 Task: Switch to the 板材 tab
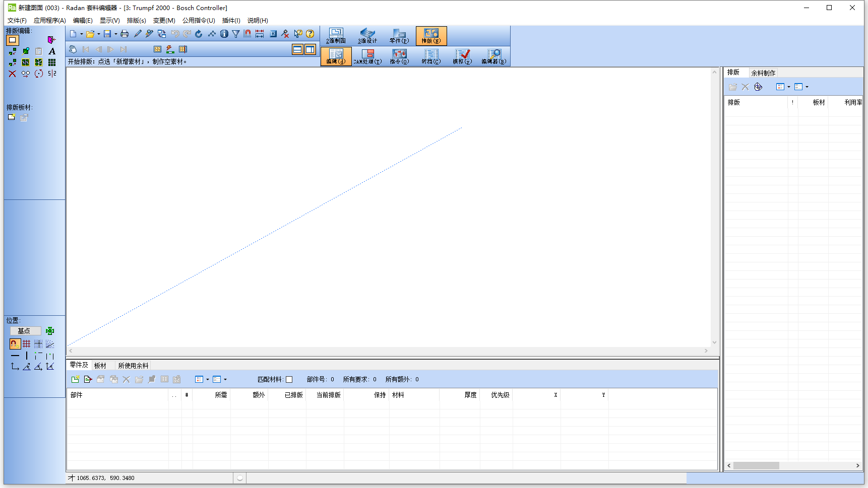(100, 366)
